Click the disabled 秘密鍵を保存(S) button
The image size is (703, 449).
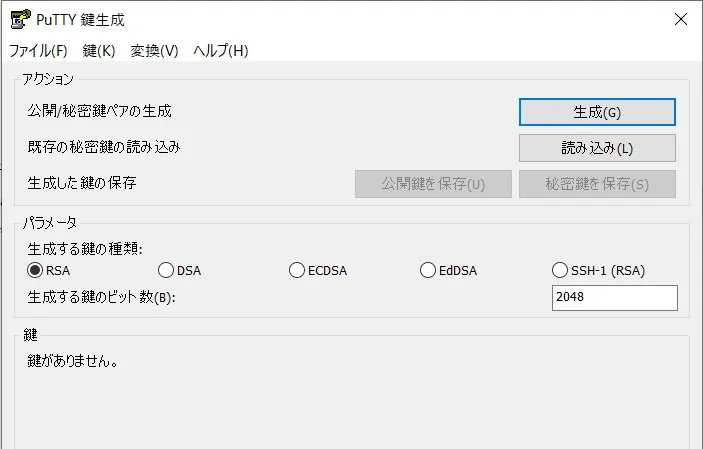[597, 184]
